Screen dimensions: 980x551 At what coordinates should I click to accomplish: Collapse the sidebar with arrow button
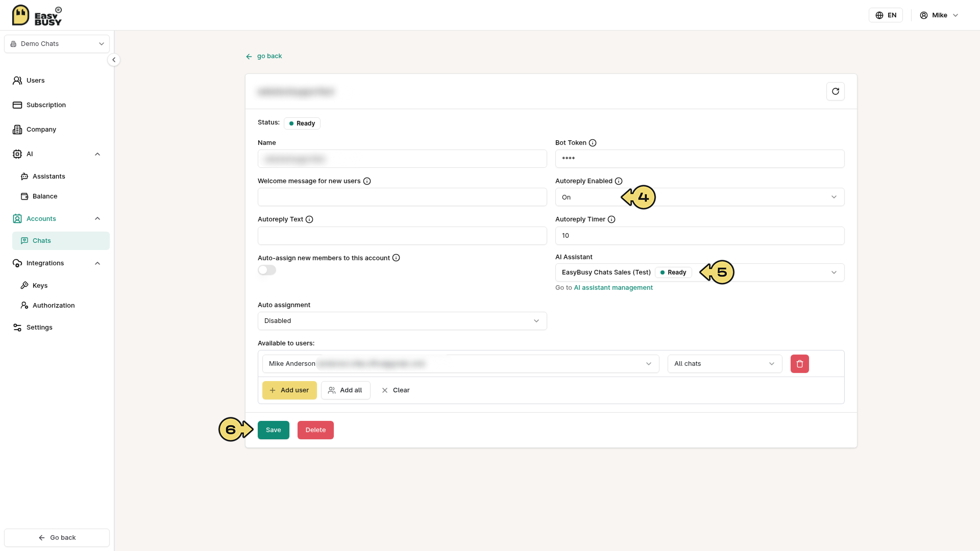tap(114, 60)
